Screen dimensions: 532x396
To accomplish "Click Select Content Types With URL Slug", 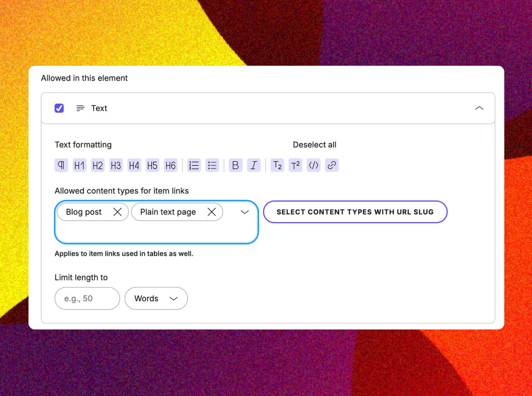I will (355, 212).
